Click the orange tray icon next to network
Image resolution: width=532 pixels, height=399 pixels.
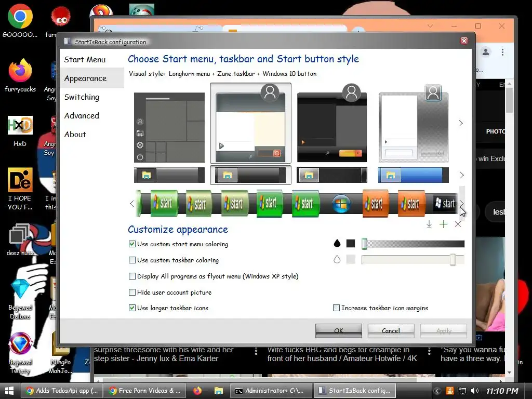449,391
